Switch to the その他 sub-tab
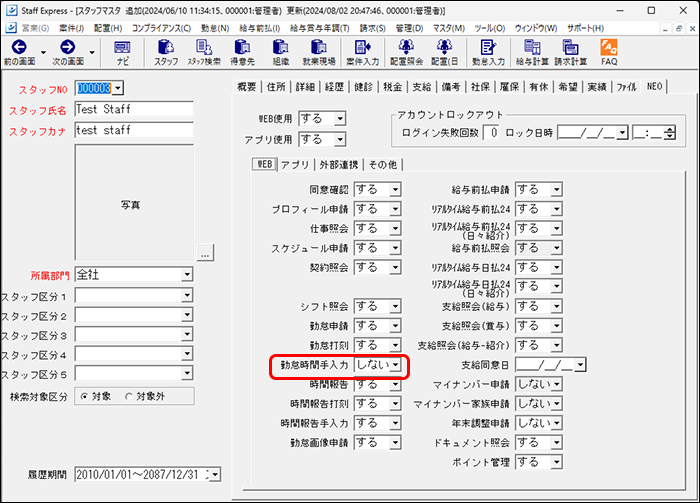Viewport: 700px width, 503px height. pos(383,165)
